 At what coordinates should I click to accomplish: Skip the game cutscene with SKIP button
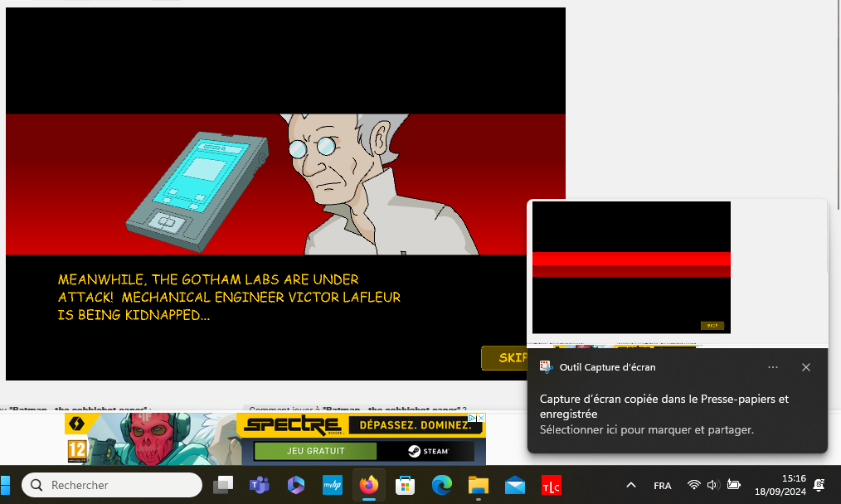point(505,357)
